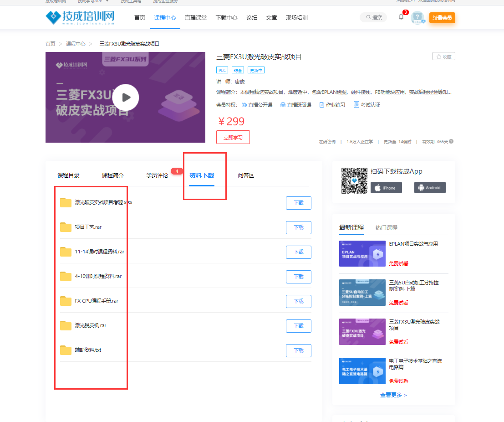Go to 首页 in the top navigation
The image size is (504, 422).
coord(139,18)
